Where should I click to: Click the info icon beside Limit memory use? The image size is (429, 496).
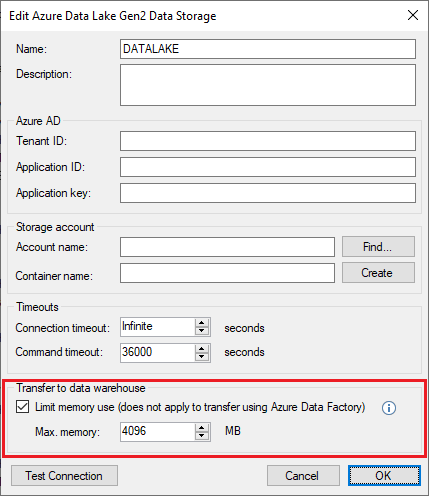(389, 408)
